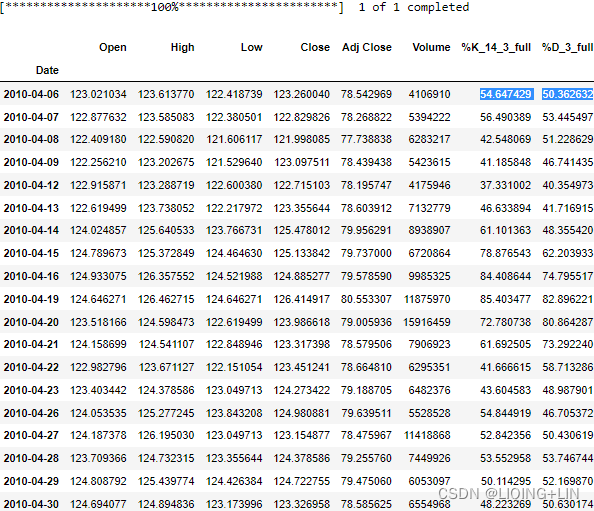Viewport: 594px width, 511px height.
Task: Click Volume value 7132779
Action: click(x=429, y=208)
